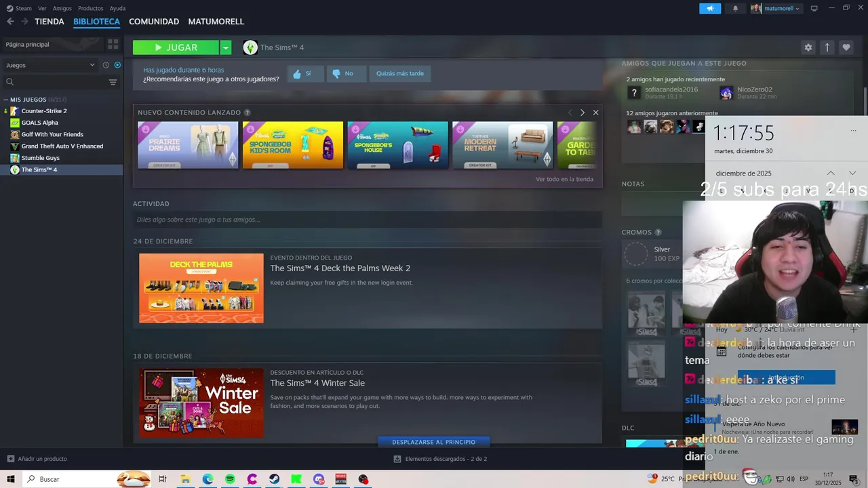Open Microsoft Edge from the taskbar
The width and height of the screenshot is (868, 488).
pos(208,479)
